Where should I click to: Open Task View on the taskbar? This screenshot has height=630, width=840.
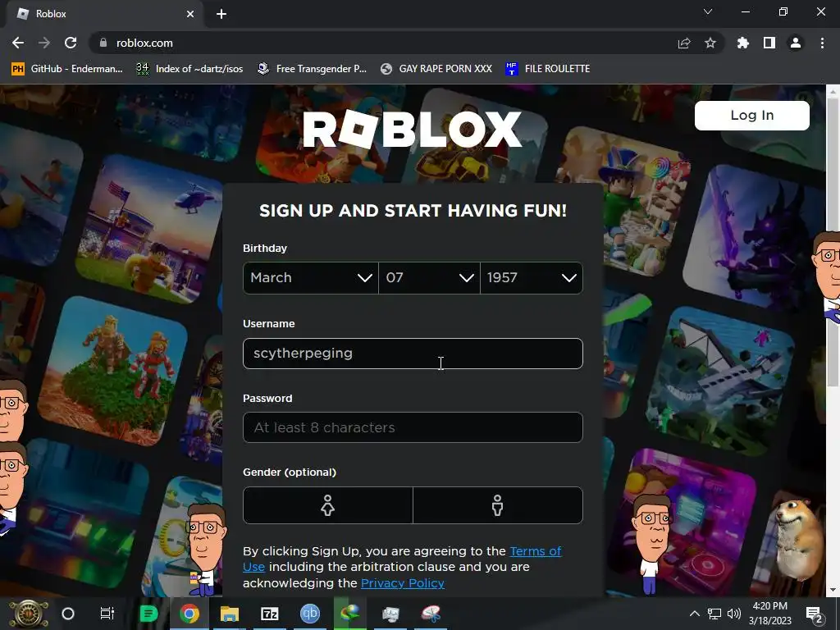(x=107, y=614)
